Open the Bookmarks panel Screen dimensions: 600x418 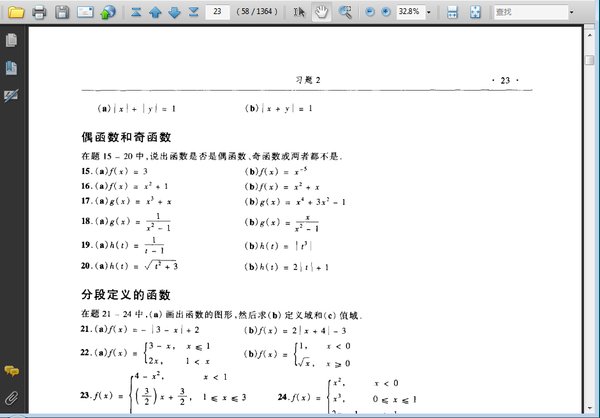pyautogui.click(x=11, y=68)
